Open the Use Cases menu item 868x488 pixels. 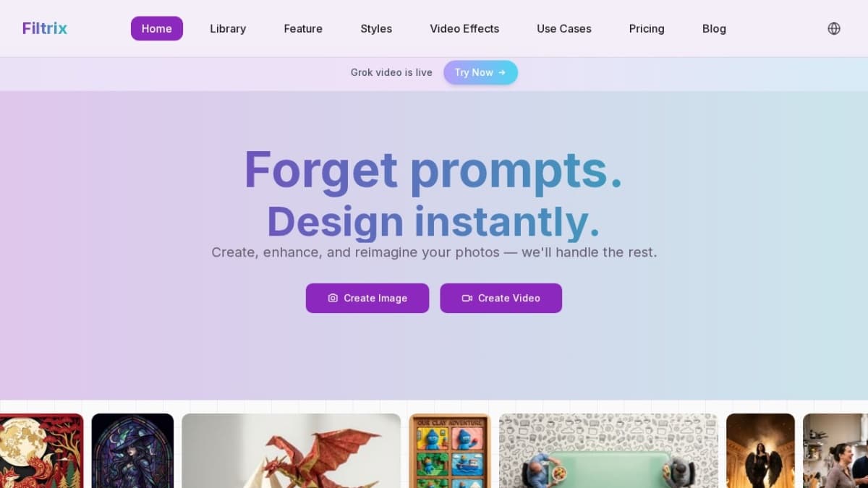tap(564, 29)
